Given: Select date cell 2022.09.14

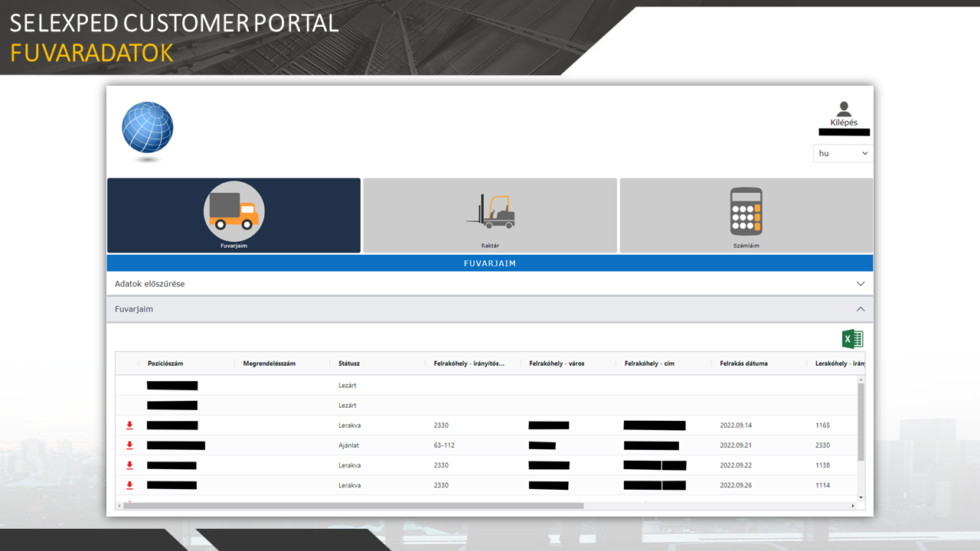Looking at the screenshot, I should point(736,425).
